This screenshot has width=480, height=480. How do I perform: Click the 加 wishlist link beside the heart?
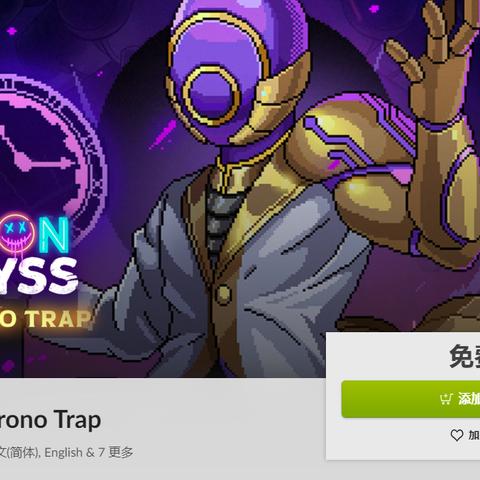pyautogui.click(x=474, y=435)
